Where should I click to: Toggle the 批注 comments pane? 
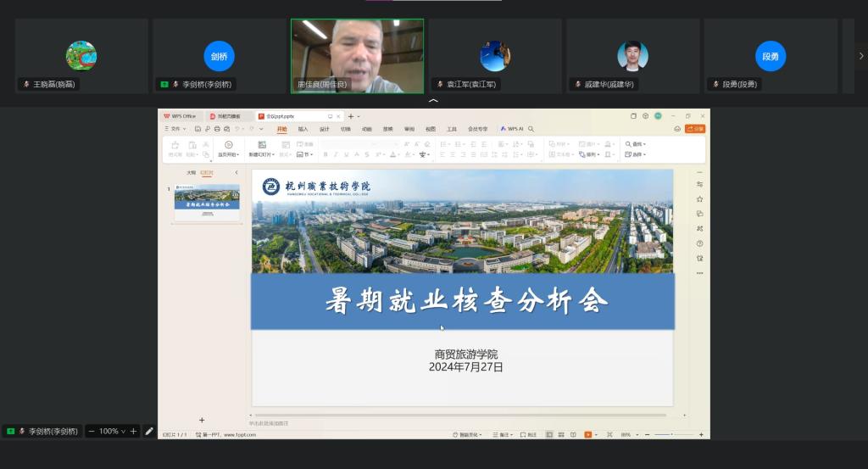(529, 434)
